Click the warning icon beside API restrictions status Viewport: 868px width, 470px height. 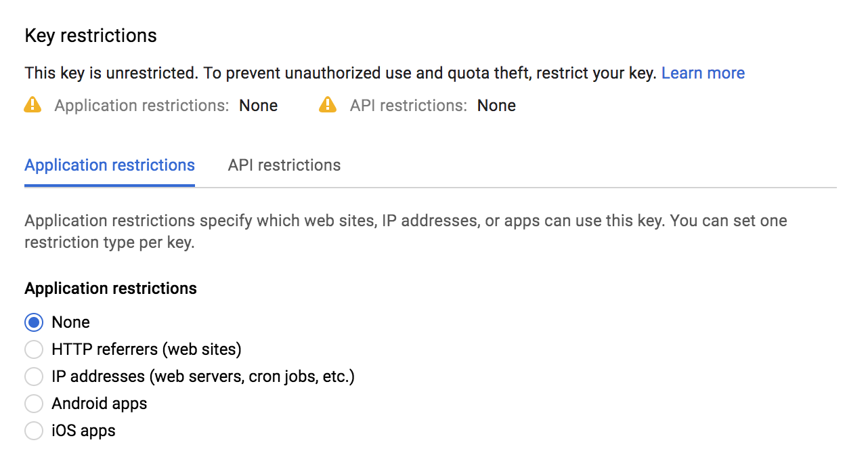328,105
